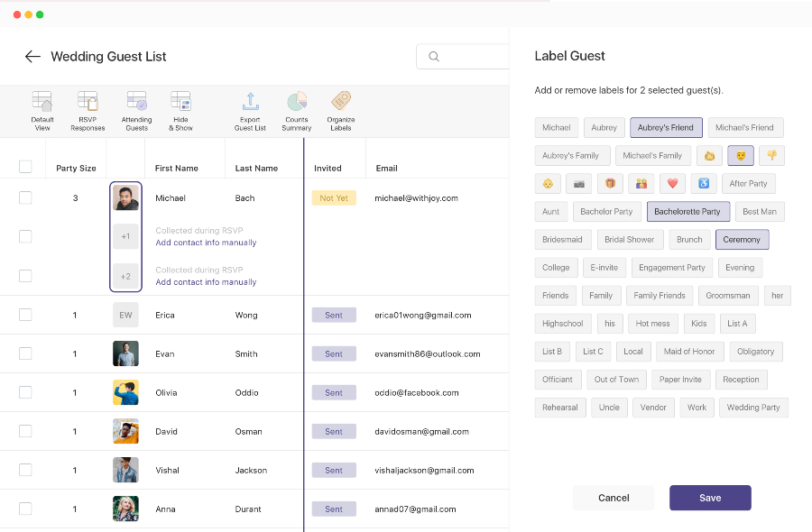Select the wheelchair accessibility emoji label

(x=703, y=183)
